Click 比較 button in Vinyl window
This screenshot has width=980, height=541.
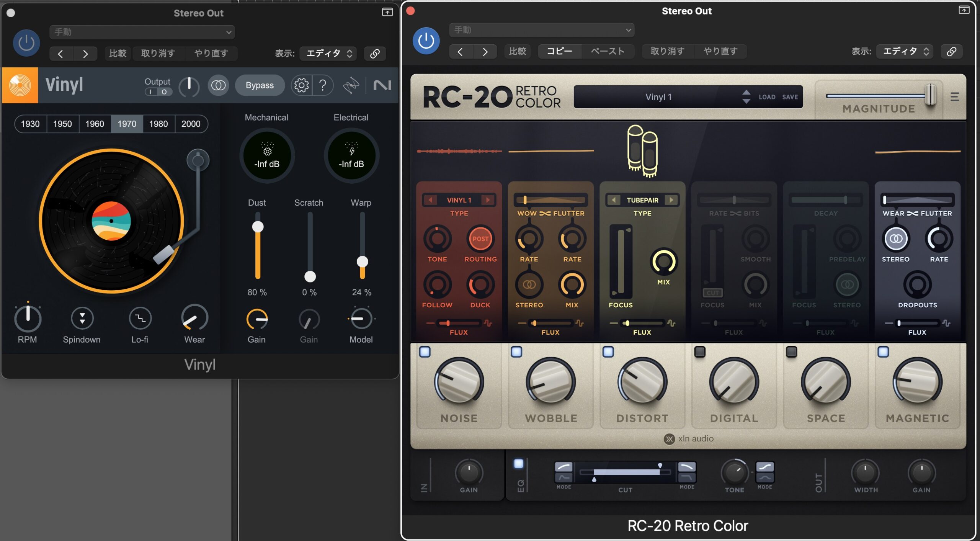coord(118,54)
